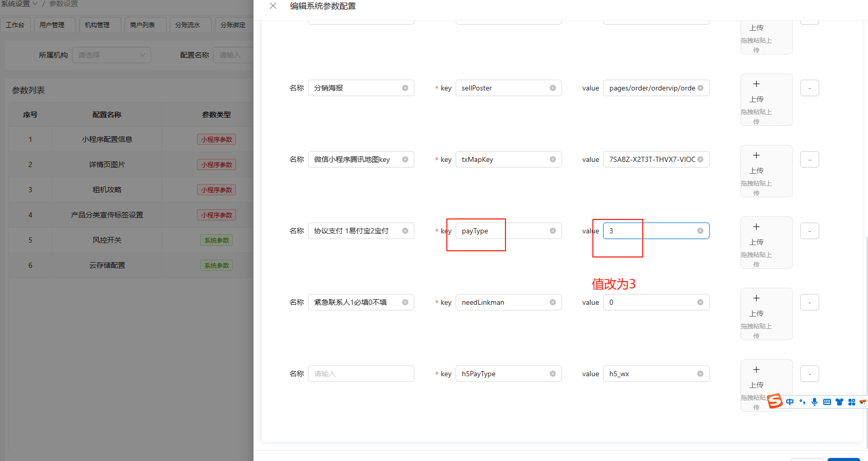
Task: Click the Sogou input method logo
Action: point(775,401)
